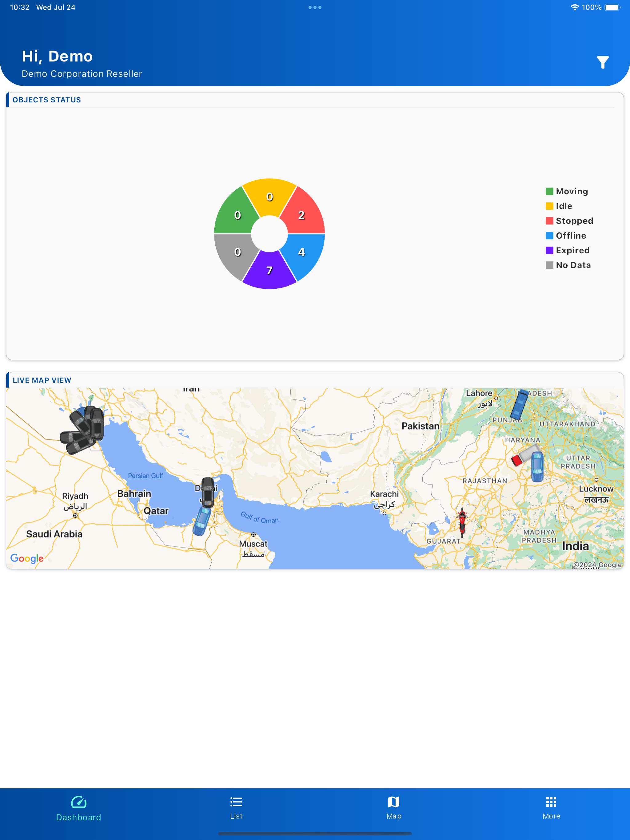The height and width of the screenshot is (840, 630).
Task: Tap the Stopped legend label
Action: [x=575, y=221]
